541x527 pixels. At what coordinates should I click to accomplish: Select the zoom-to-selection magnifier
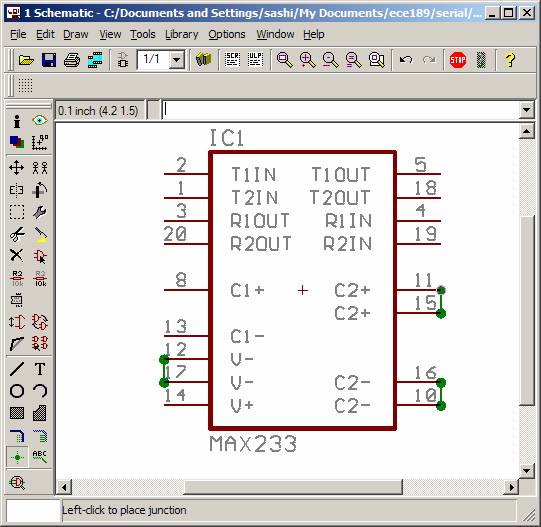coord(376,60)
